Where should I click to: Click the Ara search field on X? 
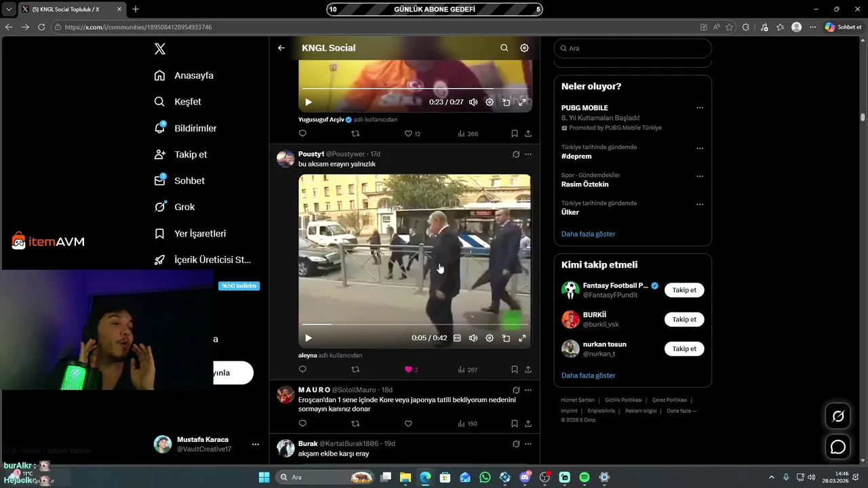click(x=633, y=48)
